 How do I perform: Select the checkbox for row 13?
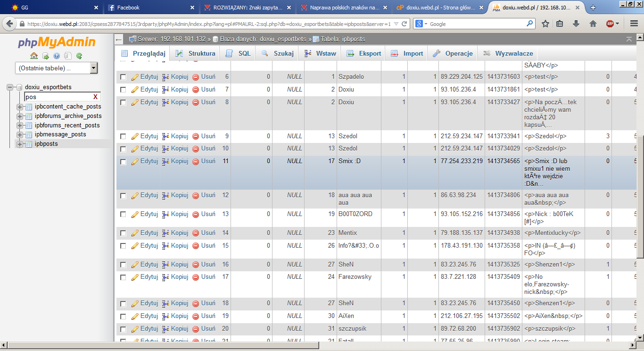(123, 214)
